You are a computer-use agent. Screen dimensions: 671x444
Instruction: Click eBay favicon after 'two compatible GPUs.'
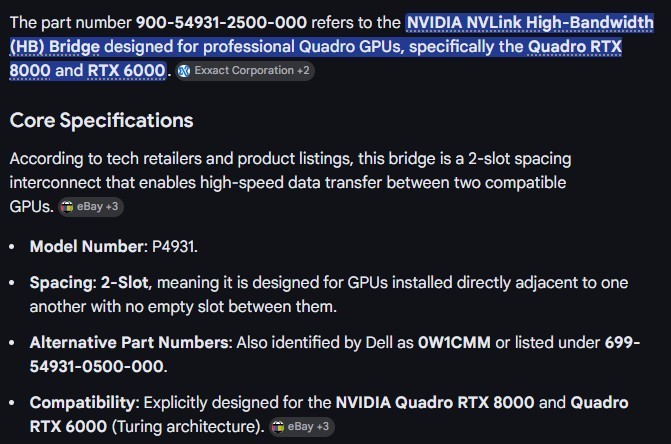[67, 207]
